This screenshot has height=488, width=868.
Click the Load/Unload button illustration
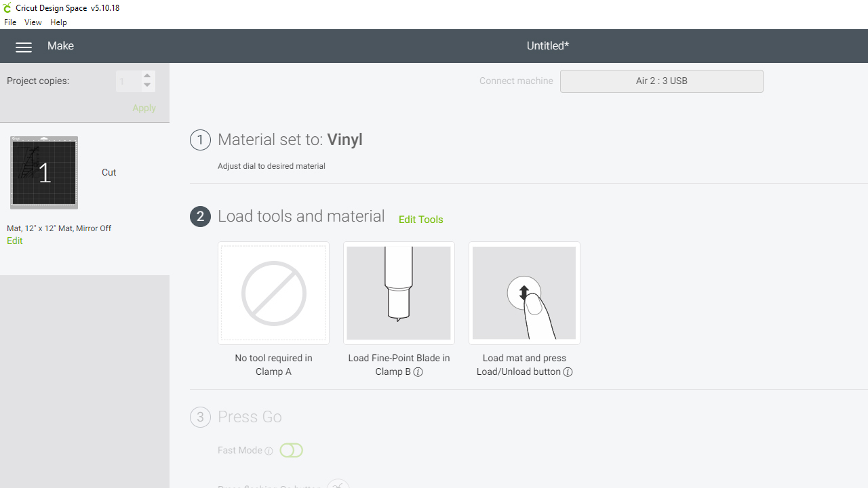point(524,293)
